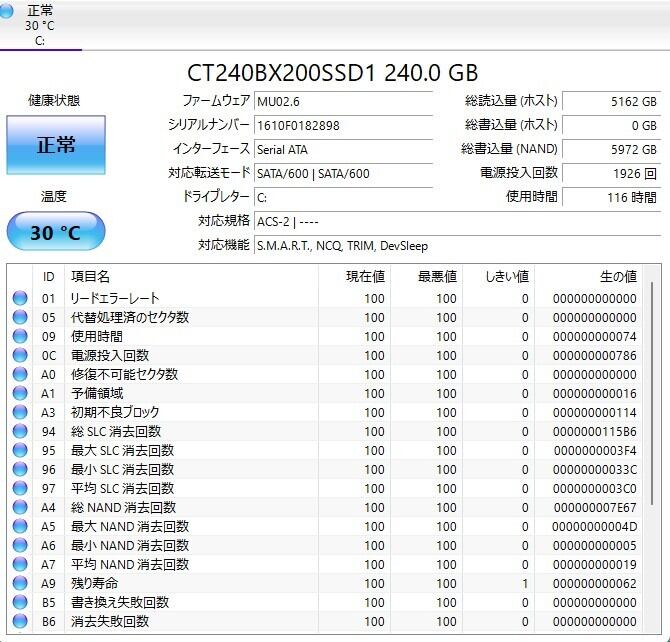Click total host reads value 5162 GB
This screenshot has height=642, width=670.
[611, 102]
